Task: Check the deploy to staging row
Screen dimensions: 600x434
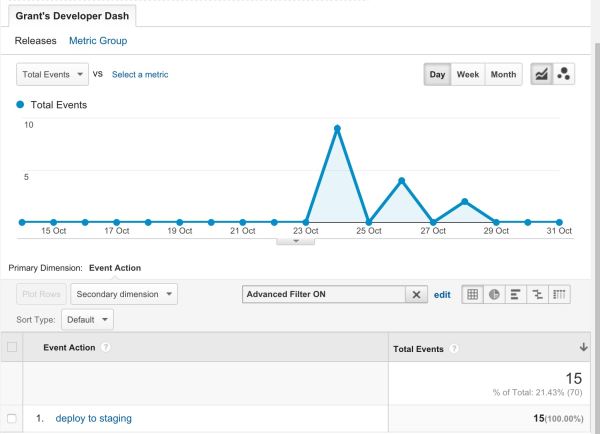Action: coord(12,418)
